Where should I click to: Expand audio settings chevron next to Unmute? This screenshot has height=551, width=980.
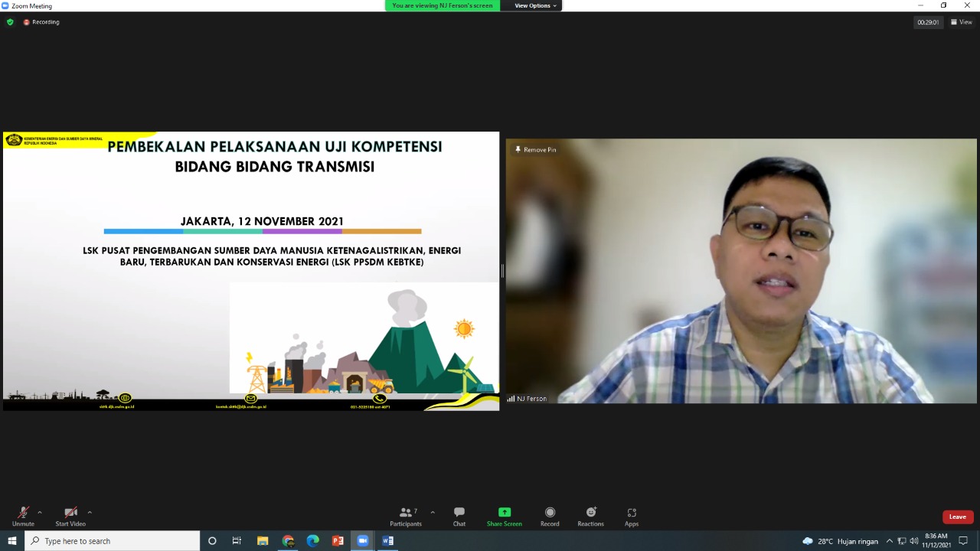click(41, 511)
